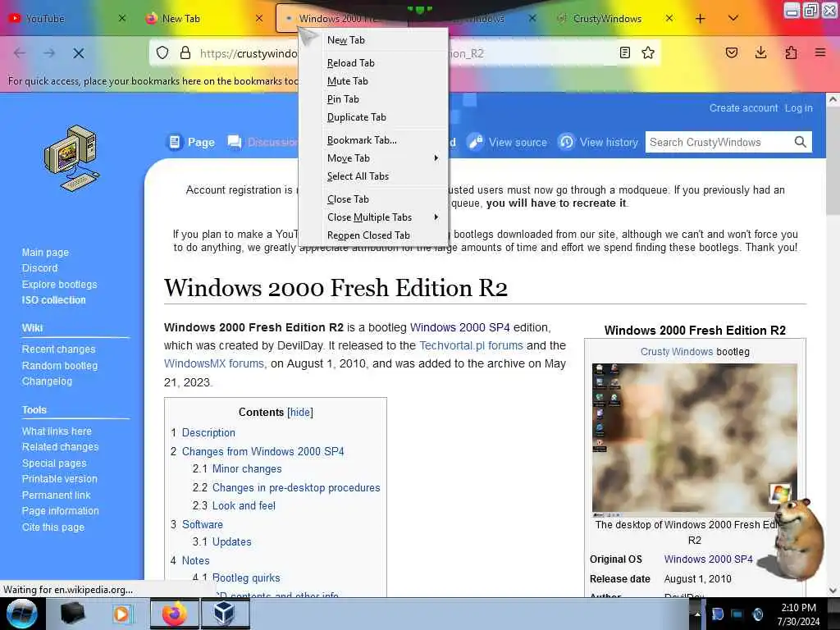Image resolution: width=840 pixels, height=630 pixels.
Task: Open the Special pages sidebar link
Action: [54, 463]
